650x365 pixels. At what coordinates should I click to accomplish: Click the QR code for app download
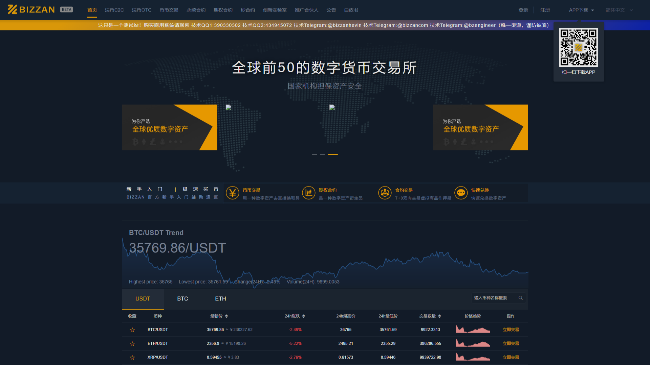click(x=578, y=47)
